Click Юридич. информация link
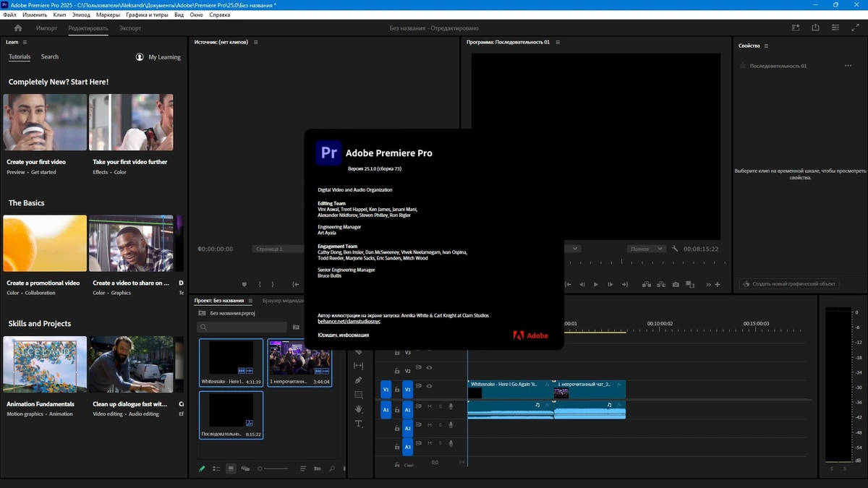Screen dimensions: 868x488 (x=344, y=335)
